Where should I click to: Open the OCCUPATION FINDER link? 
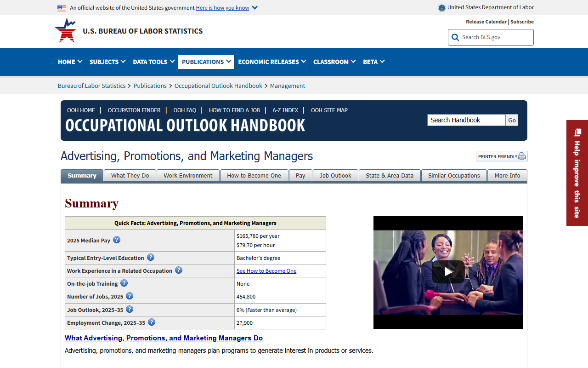click(134, 110)
